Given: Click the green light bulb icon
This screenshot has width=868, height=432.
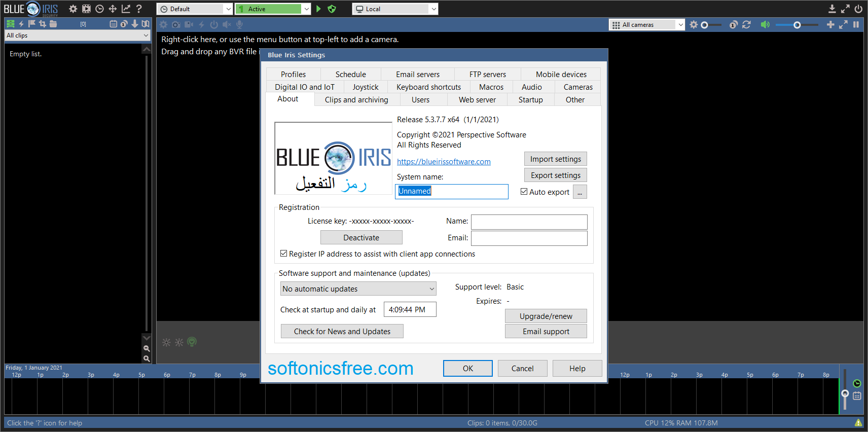Looking at the screenshot, I should pos(192,342).
